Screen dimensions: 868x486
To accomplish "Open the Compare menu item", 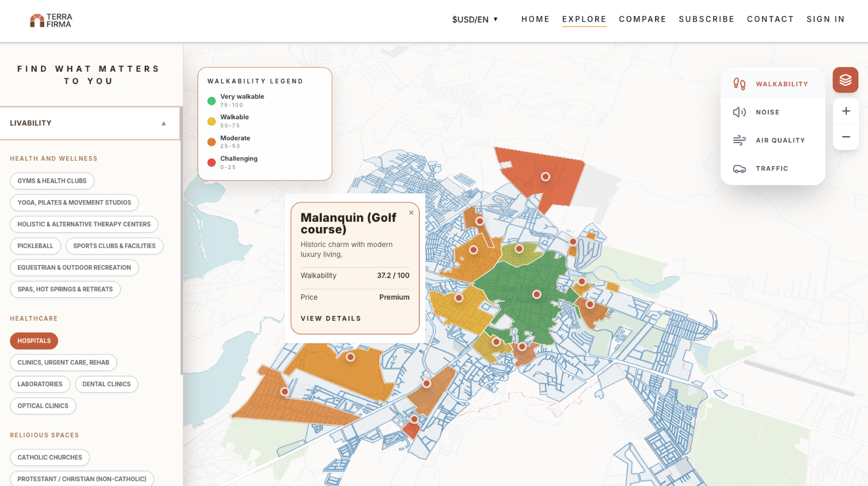I will pos(642,19).
